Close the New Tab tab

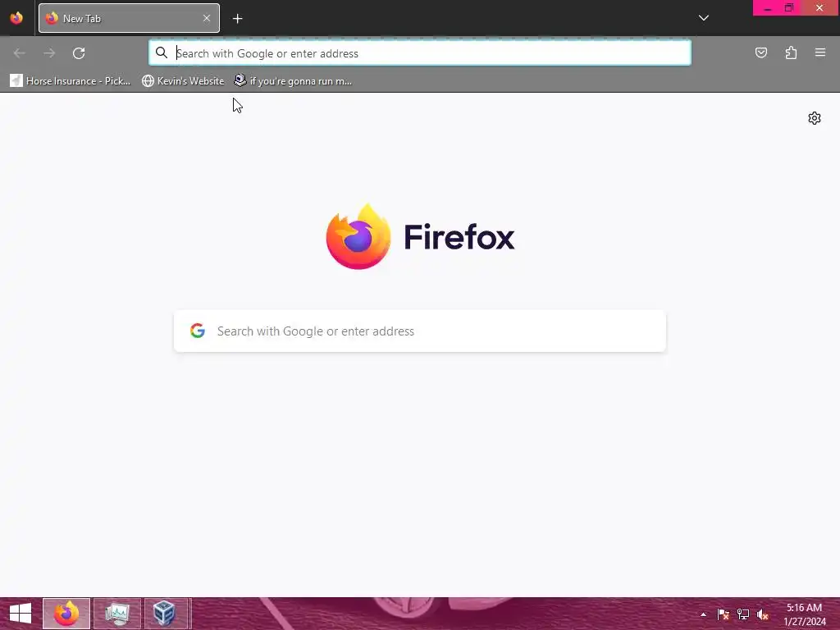coord(207,18)
